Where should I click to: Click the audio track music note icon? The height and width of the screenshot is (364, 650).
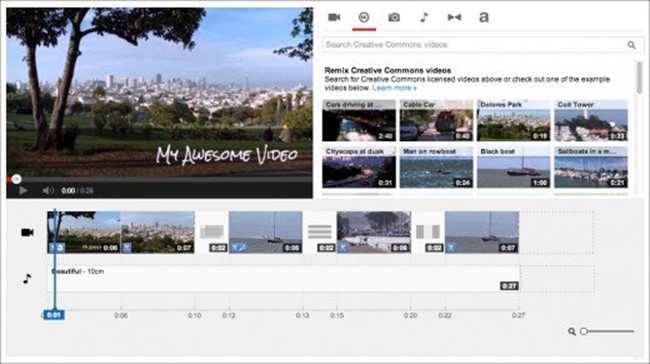click(27, 279)
